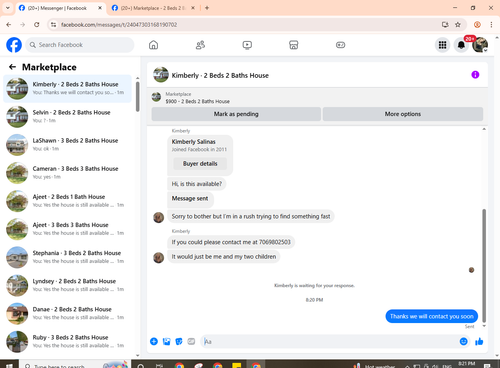The width and height of the screenshot is (500, 368).
Task: Open the Kimberly 2 Beds 2 Baths chat
Action: click(67, 88)
